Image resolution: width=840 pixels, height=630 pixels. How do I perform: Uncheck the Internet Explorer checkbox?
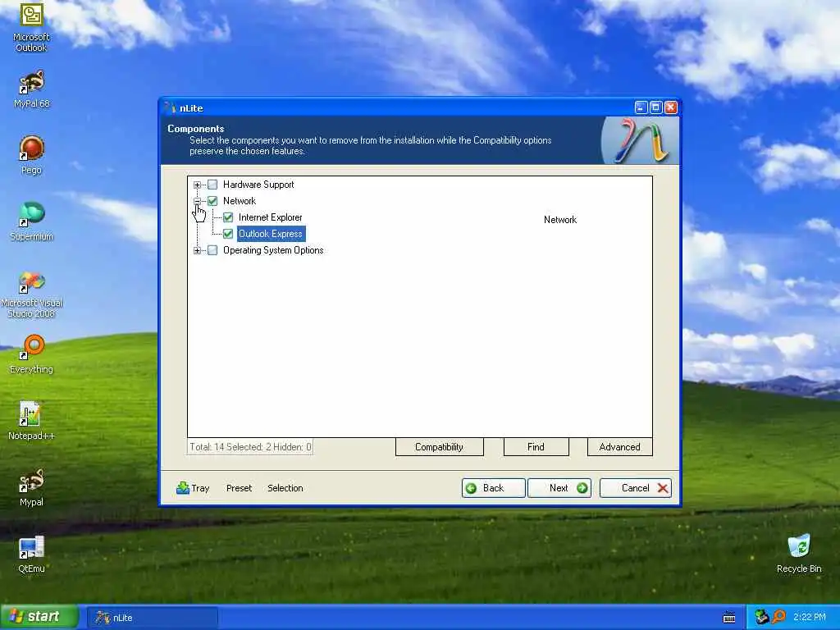click(x=228, y=217)
